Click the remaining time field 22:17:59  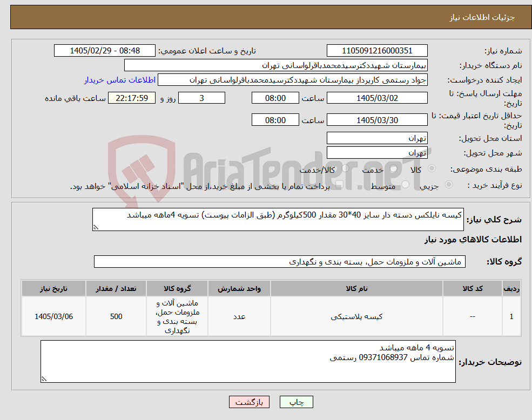(x=132, y=98)
